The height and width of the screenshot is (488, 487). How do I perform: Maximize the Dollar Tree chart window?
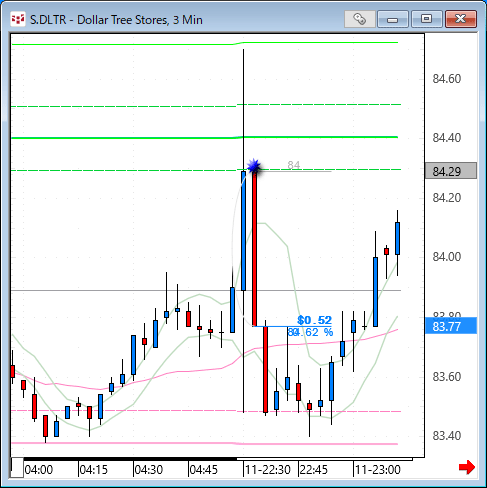[x=427, y=19]
